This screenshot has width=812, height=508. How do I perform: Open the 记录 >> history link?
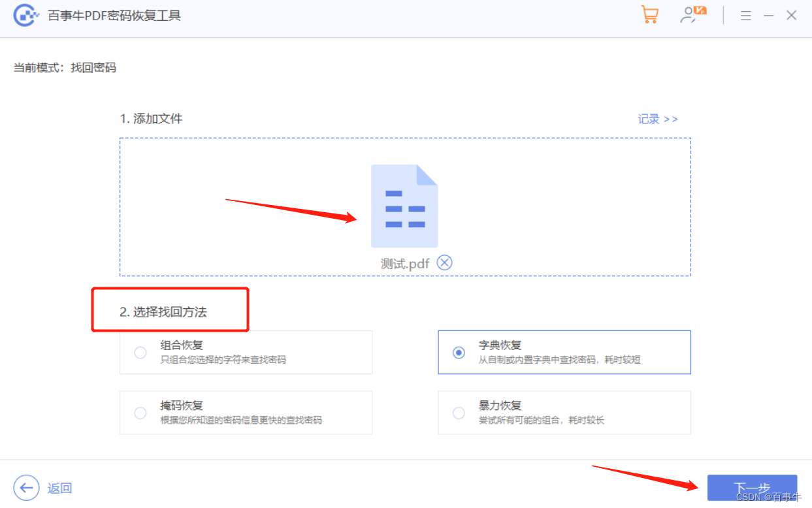click(658, 119)
